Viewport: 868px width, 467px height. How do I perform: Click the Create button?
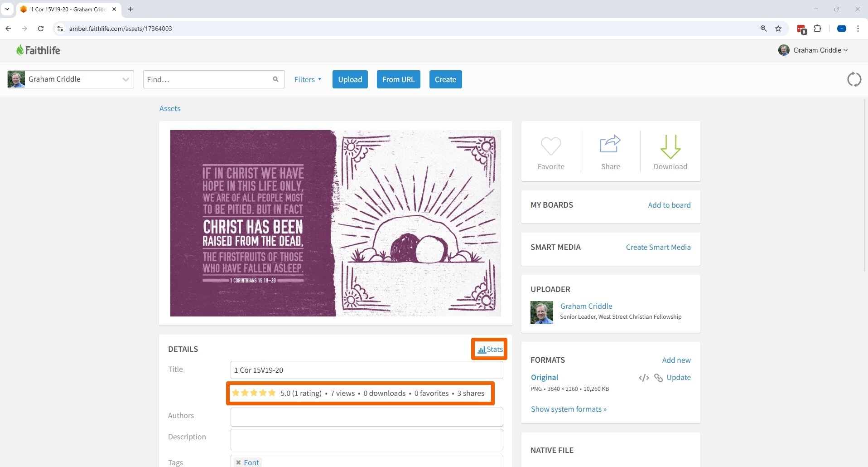point(446,79)
